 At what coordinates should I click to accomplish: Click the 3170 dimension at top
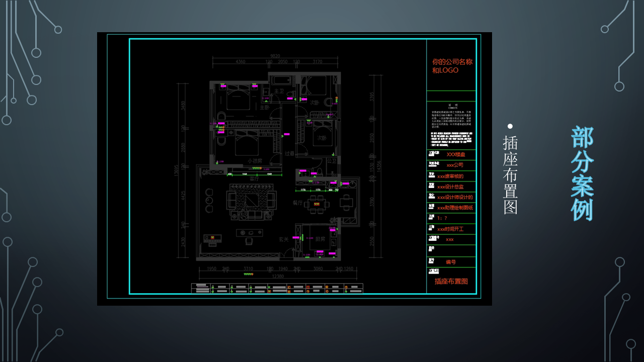(x=317, y=62)
